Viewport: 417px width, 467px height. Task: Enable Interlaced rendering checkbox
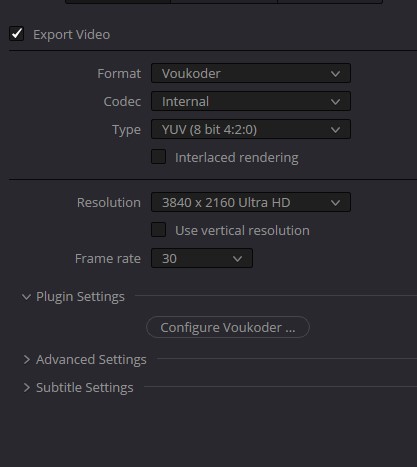[158, 157]
